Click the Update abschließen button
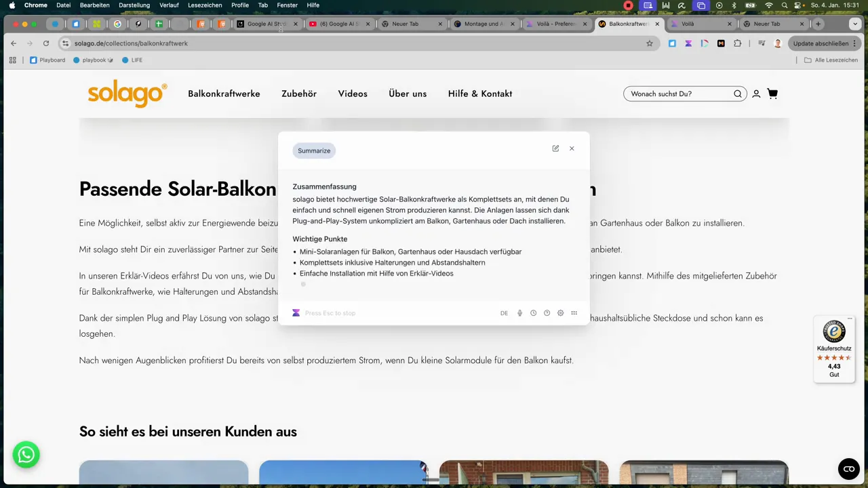Image resolution: width=868 pixels, height=488 pixels. tap(821, 43)
